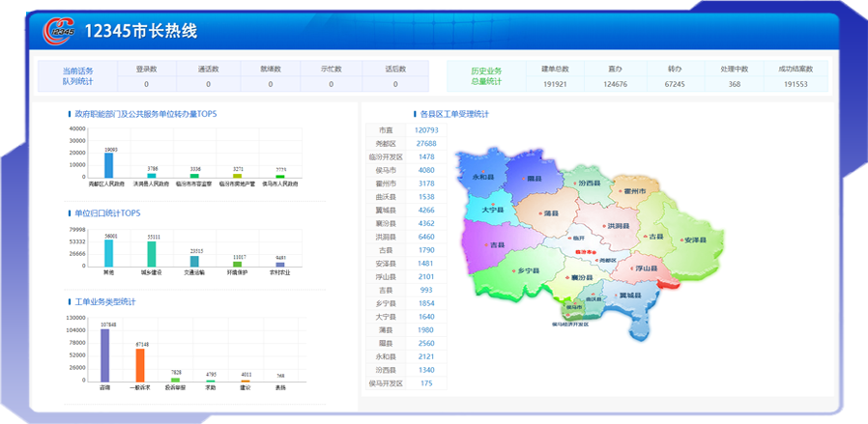868x424 pixels.
Task: Open the 尧都区 row showing 27688
Action: [406, 143]
